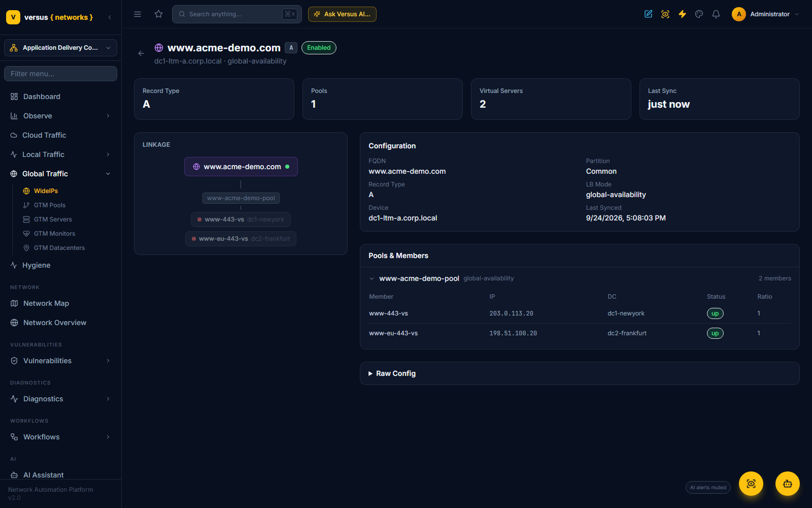Collapse the sidebar with the chevron icon
812x508 pixels.
coord(110,17)
